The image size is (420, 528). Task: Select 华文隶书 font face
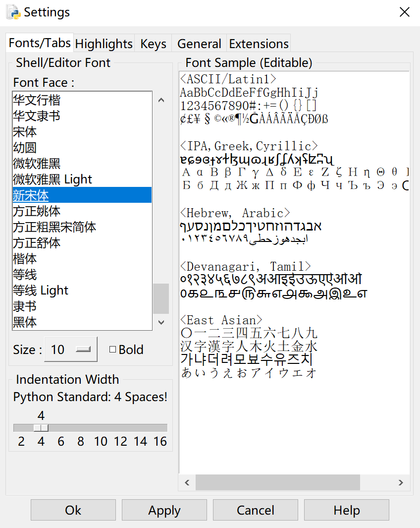(x=82, y=116)
